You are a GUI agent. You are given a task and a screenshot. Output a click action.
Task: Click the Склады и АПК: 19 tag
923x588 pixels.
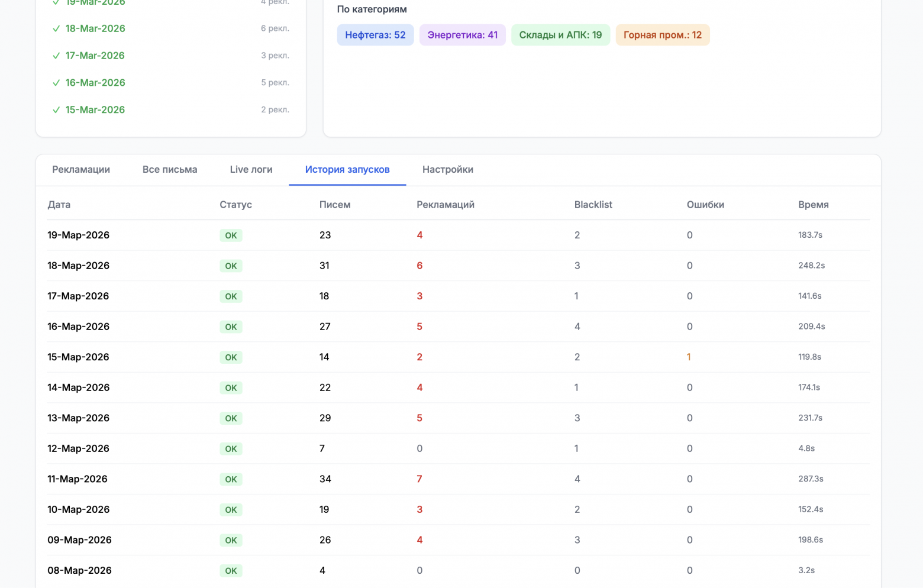[560, 35]
